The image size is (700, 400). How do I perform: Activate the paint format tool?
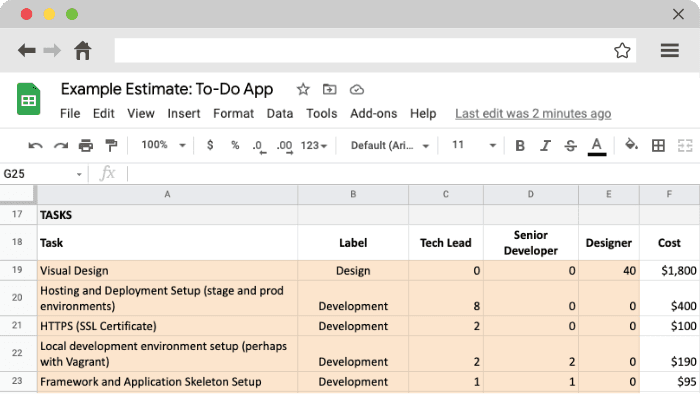[111, 146]
